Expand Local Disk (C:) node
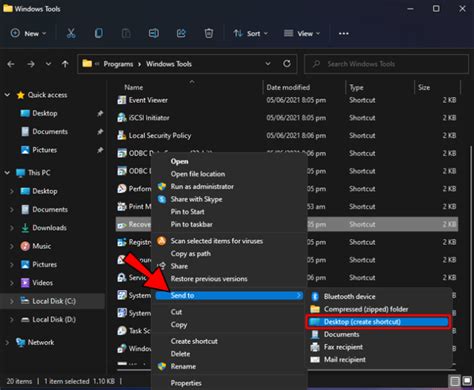 click(x=12, y=301)
